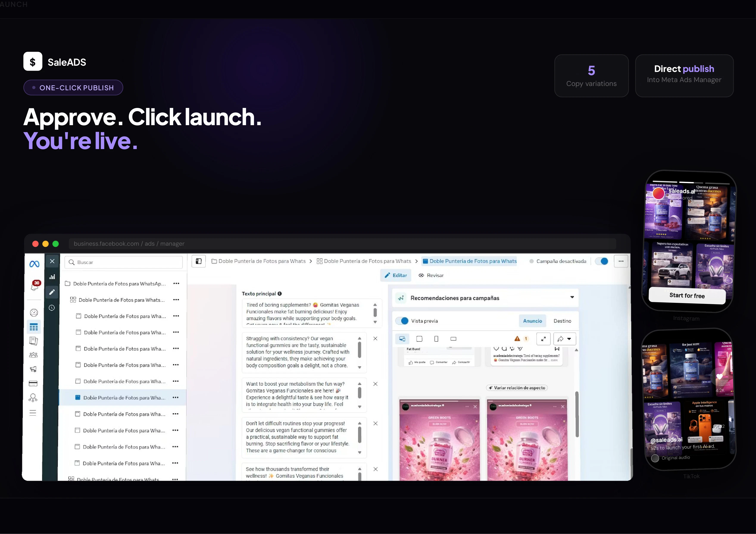The width and height of the screenshot is (756, 534).
Task: Click the Start for free button
Action: coord(687,296)
